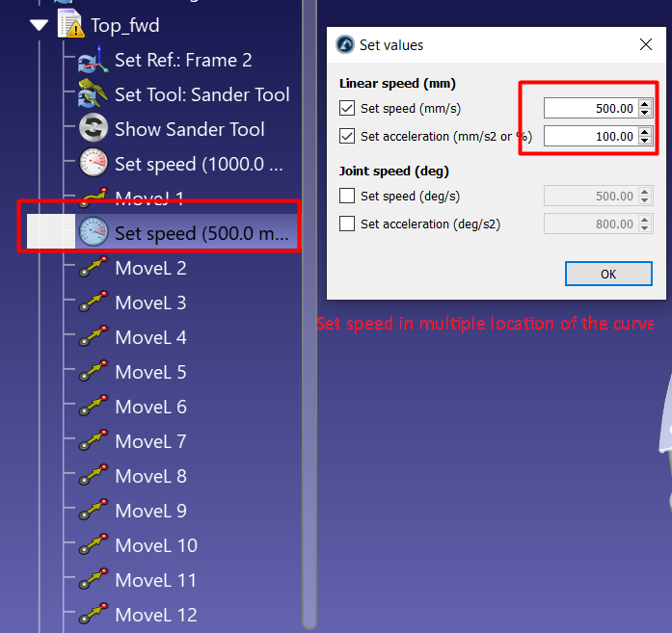
Task: Click the Set Tool Sander Tool icon
Action: [x=94, y=94]
